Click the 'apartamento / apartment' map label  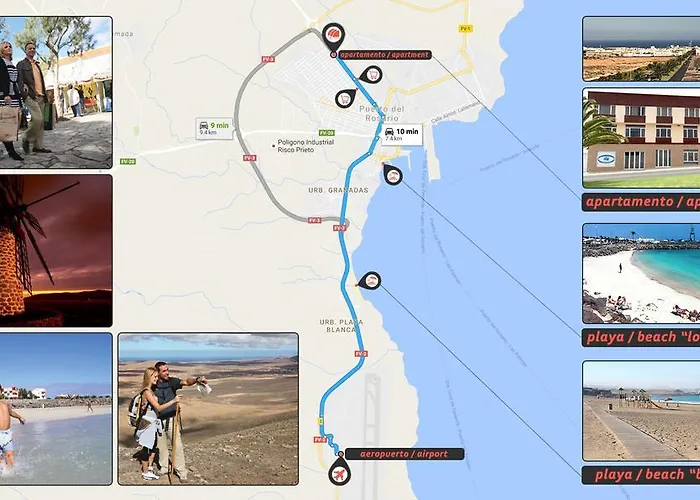point(384,55)
